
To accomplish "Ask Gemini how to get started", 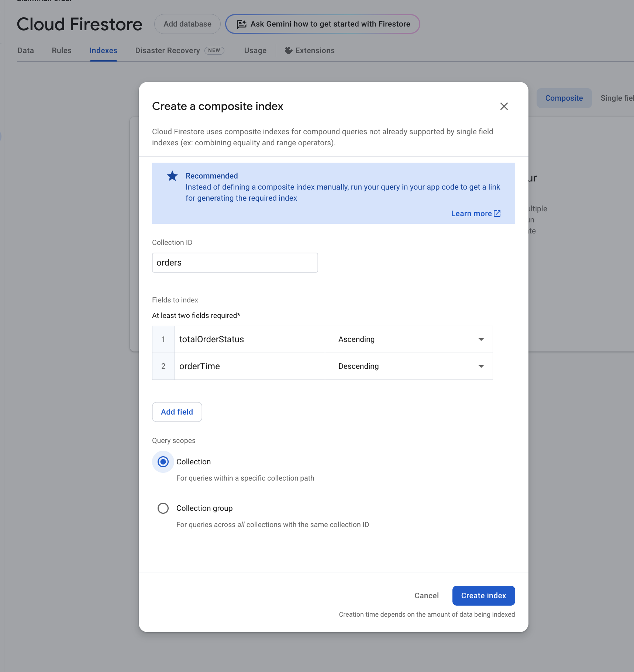I will coord(323,24).
